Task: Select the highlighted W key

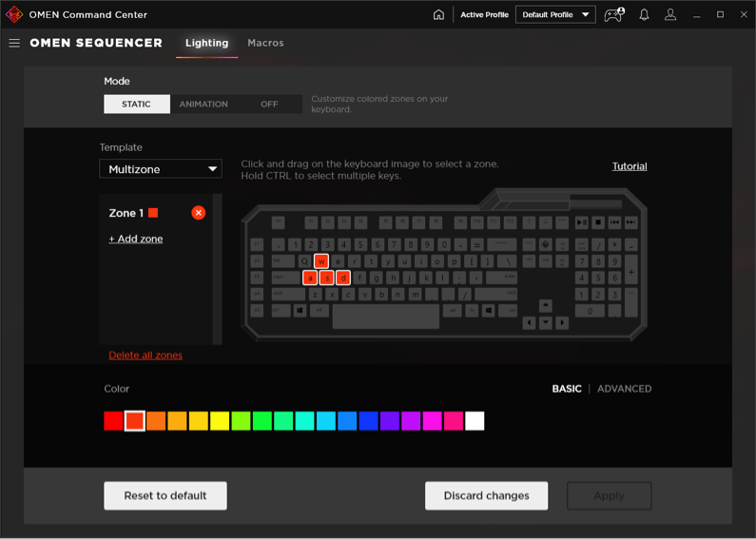Action: (x=321, y=261)
